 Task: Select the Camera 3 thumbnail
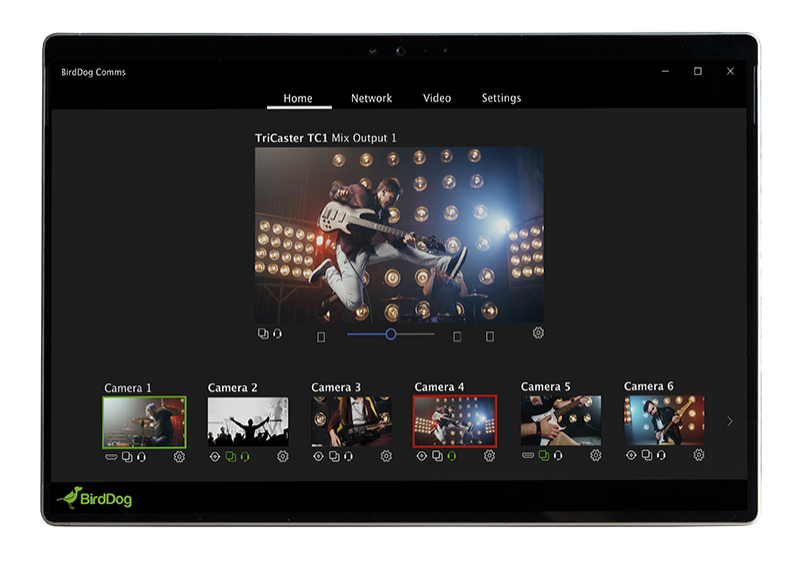coord(352,422)
